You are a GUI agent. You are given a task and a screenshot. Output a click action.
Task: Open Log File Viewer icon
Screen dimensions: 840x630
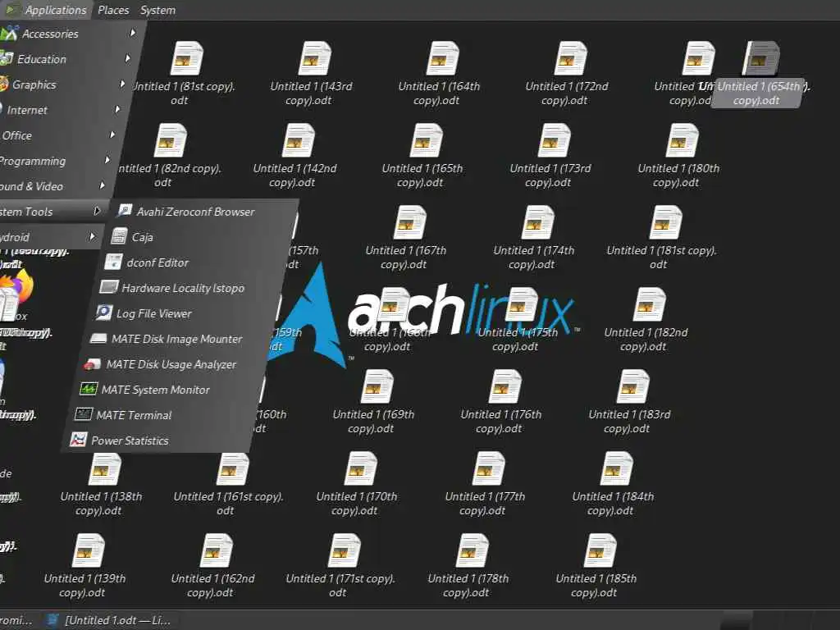(x=104, y=313)
